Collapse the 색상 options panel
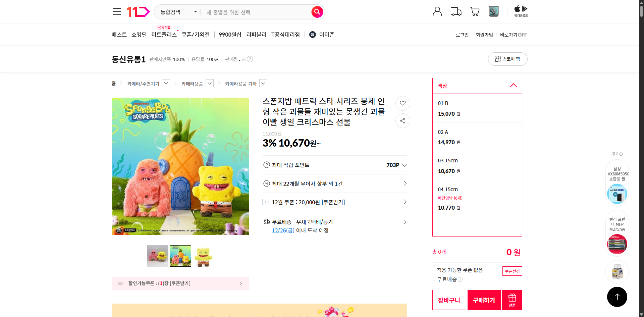The height and width of the screenshot is (317, 644). click(513, 86)
